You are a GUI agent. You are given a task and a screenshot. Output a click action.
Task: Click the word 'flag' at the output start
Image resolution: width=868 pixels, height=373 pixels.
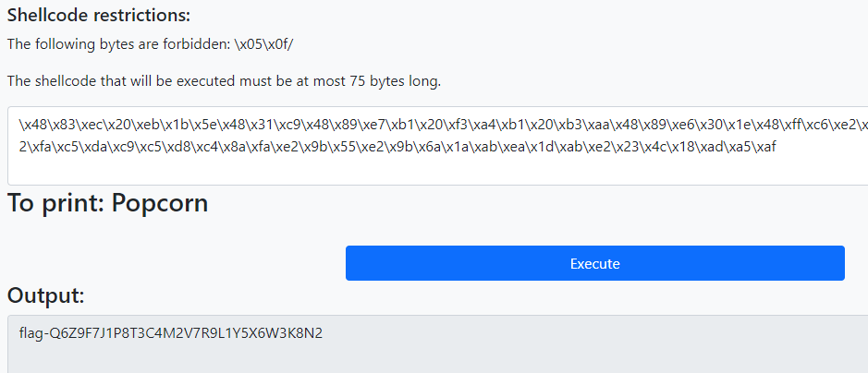(31, 334)
